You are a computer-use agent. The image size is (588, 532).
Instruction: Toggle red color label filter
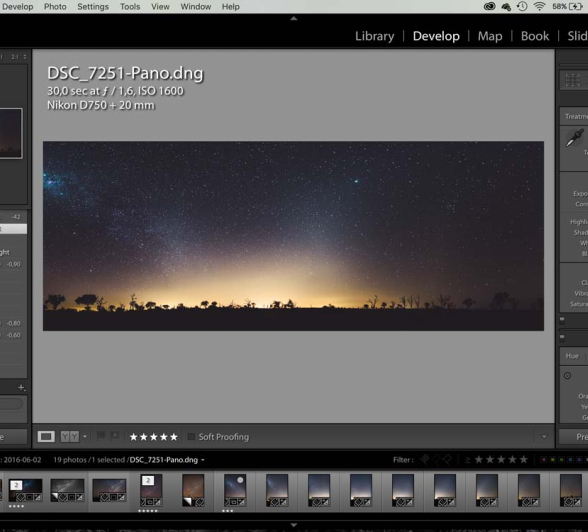click(544, 459)
